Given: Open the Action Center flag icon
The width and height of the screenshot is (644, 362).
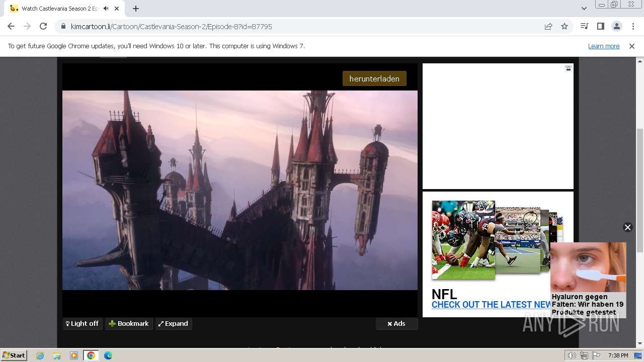Looking at the screenshot, I should coord(596,355).
